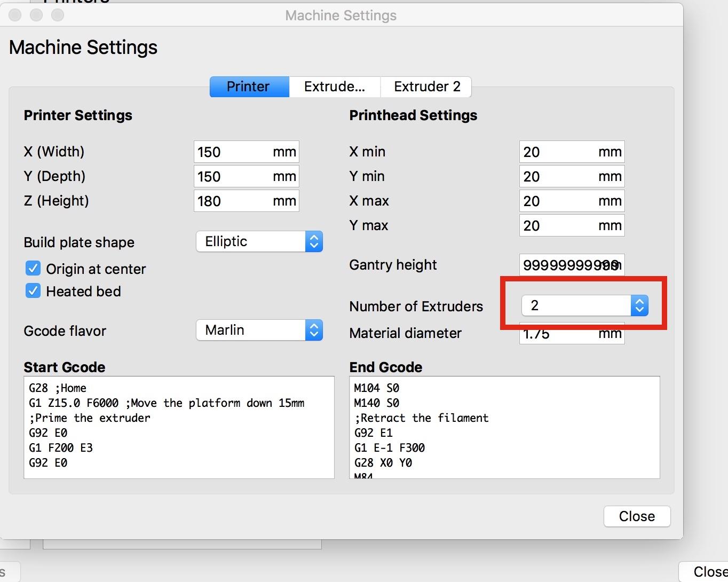Uncheck Origin at center checkbox

pos(33,269)
